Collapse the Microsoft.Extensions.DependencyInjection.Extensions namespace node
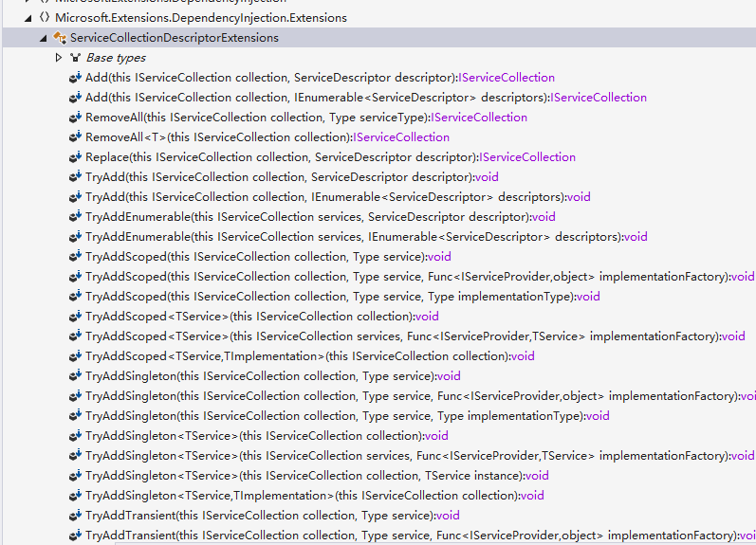 coord(28,18)
